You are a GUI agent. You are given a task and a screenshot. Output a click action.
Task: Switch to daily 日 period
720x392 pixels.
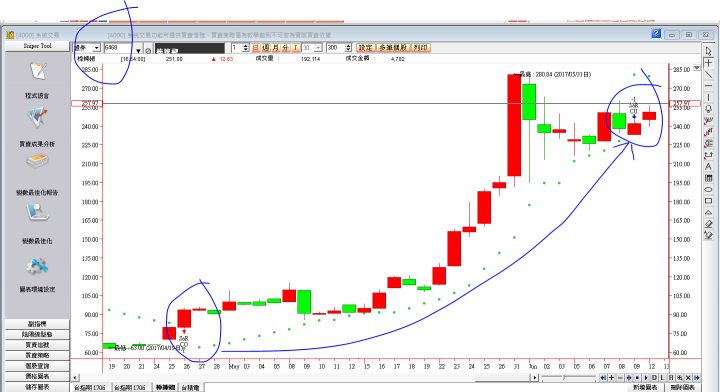click(x=256, y=48)
